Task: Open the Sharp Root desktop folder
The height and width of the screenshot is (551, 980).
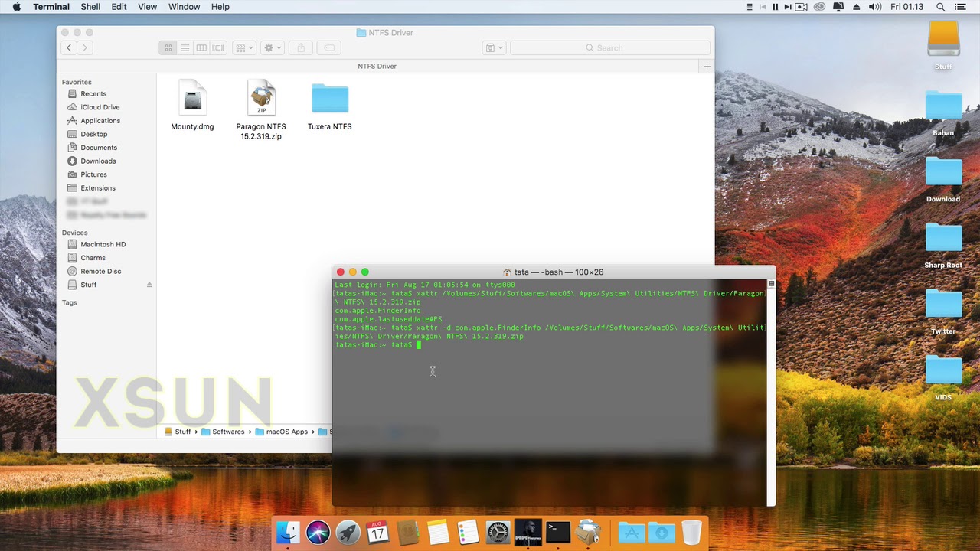Action: [x=943, y=246]
